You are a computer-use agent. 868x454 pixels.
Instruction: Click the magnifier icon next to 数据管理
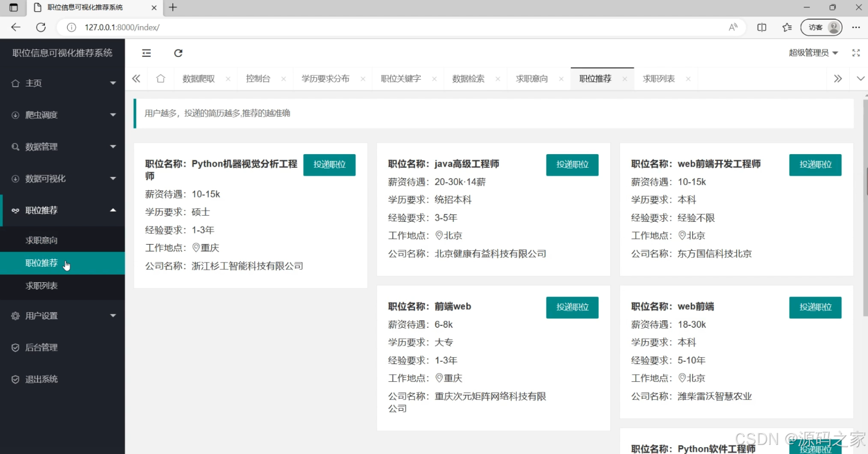[14, 146]
